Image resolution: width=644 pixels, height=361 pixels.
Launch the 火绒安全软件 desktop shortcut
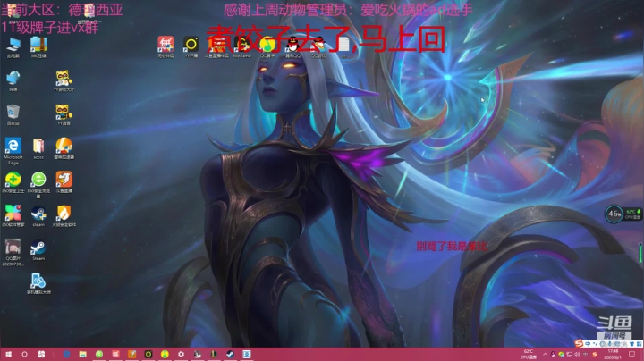click(x=64, y=216)
